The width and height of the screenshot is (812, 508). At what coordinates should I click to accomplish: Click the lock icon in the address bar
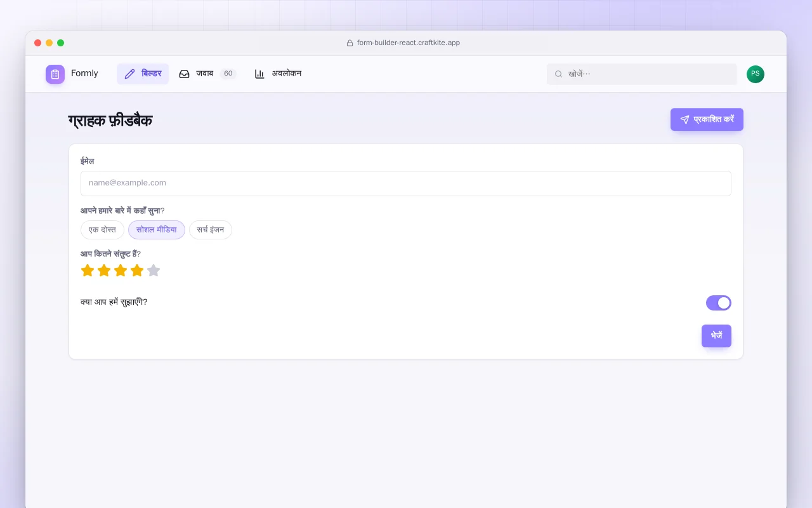(x=350, y=43)
